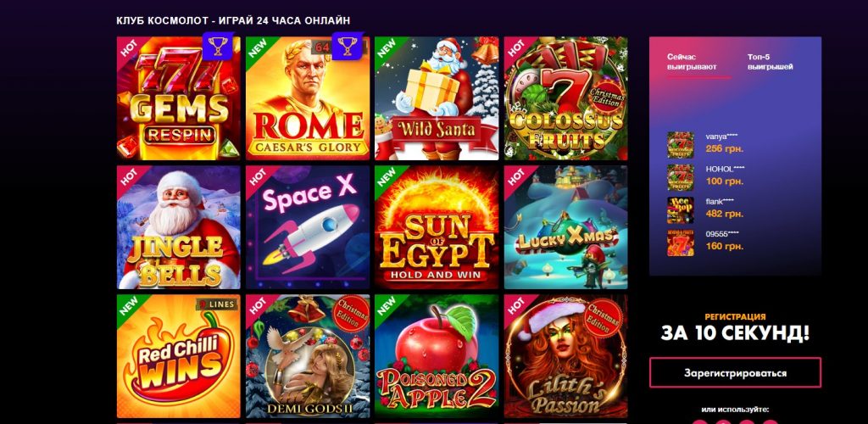The height and width of the screenshot is (424, 868).
Task: Click the trophy icon on Rome Caesar's Glory
Action: pos(347,46)
